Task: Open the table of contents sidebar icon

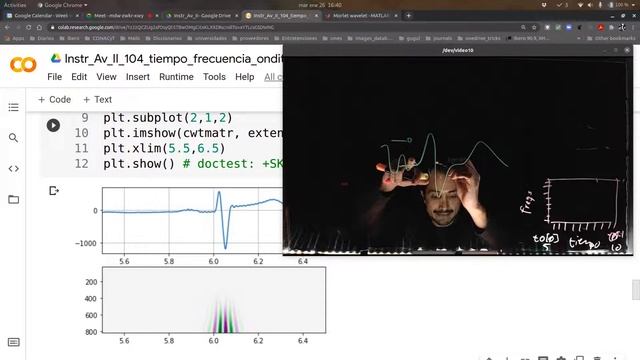Action: pyautogui.click(x=13, y=107)
